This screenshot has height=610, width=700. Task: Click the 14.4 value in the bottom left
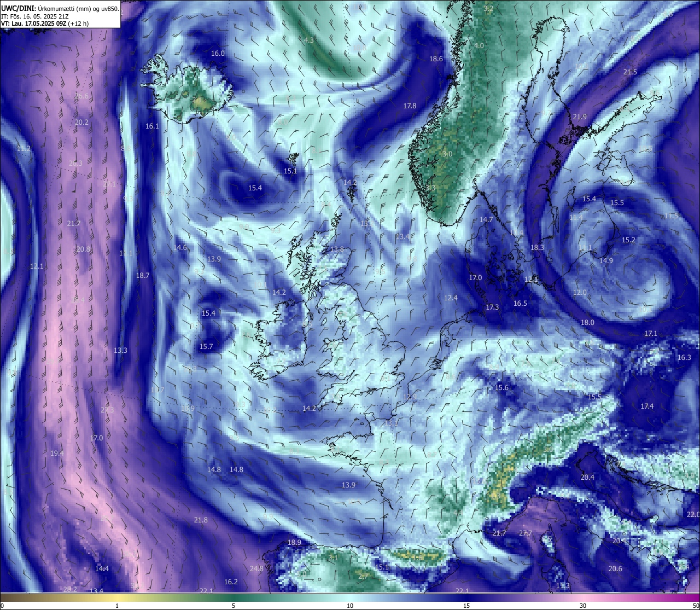[x=102, y=568]
